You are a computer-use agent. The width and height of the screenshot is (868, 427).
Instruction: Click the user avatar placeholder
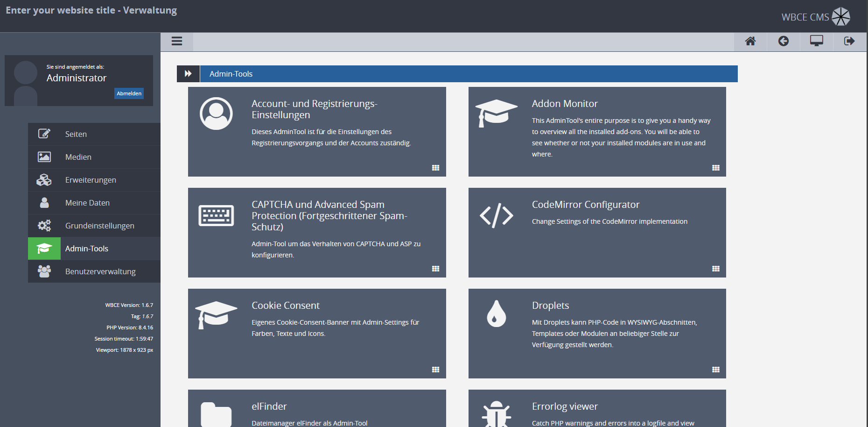click(26, 83)
